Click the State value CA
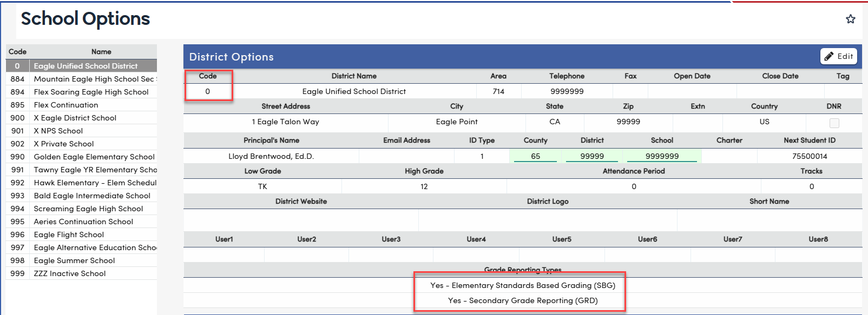The image size is (868, 315). [x=555, y=122]
